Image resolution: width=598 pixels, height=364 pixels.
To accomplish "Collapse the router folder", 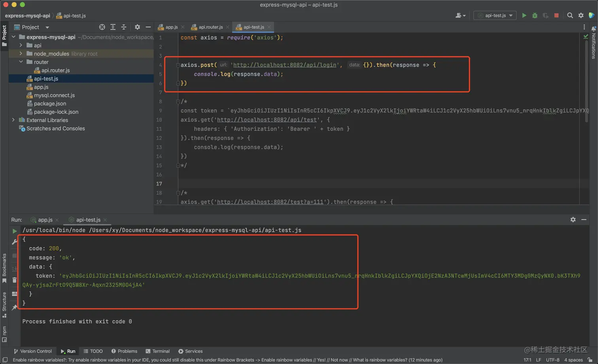I will pyautogui.click(x=21, y=62).
